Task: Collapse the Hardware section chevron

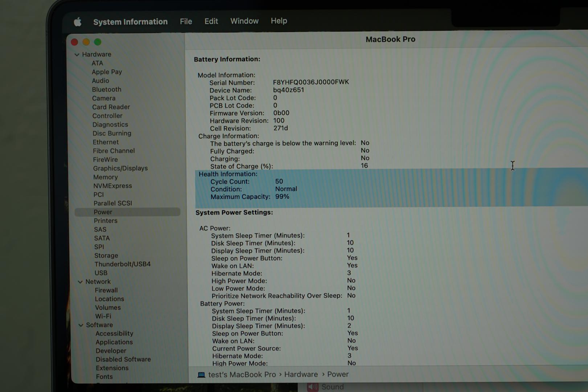Action: click(x=77, y=55)
